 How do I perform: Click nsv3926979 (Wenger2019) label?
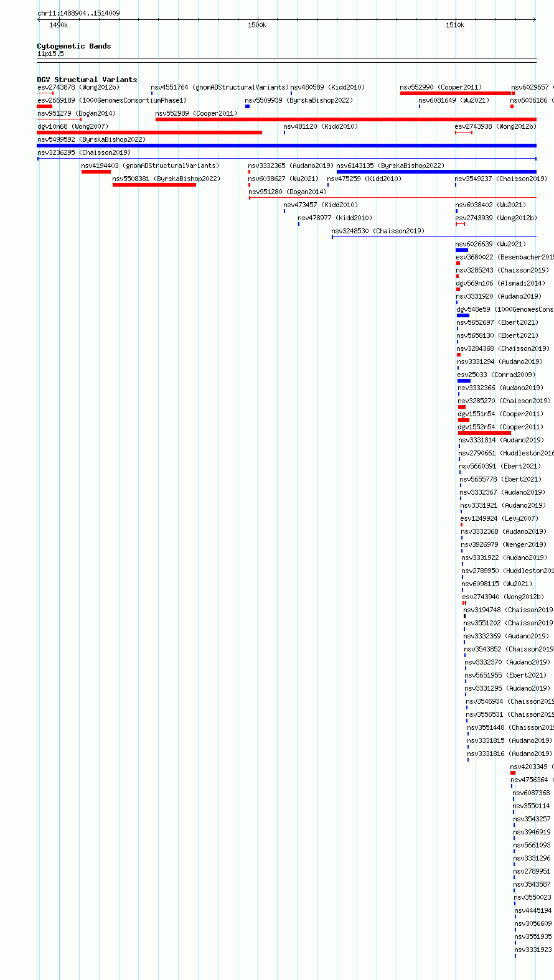[504, 544]
